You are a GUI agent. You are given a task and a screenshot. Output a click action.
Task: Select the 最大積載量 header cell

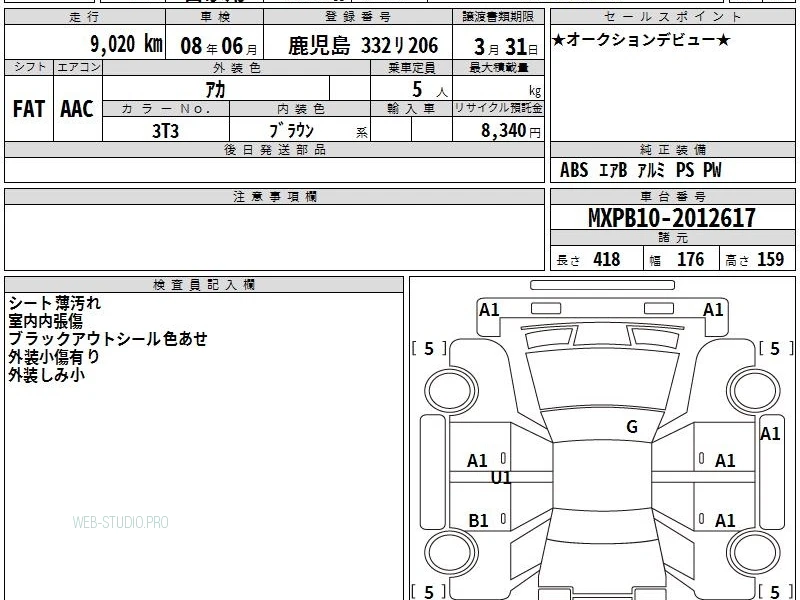click(498, 67)
